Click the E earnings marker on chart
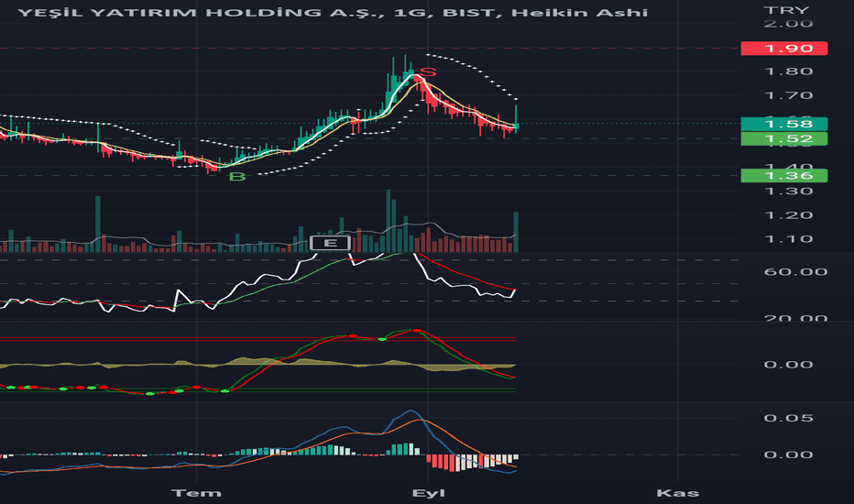 (330, 243)
